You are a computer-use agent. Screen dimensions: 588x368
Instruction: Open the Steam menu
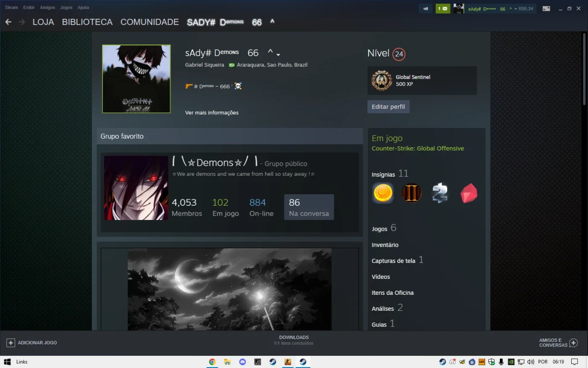click(11, 8)
